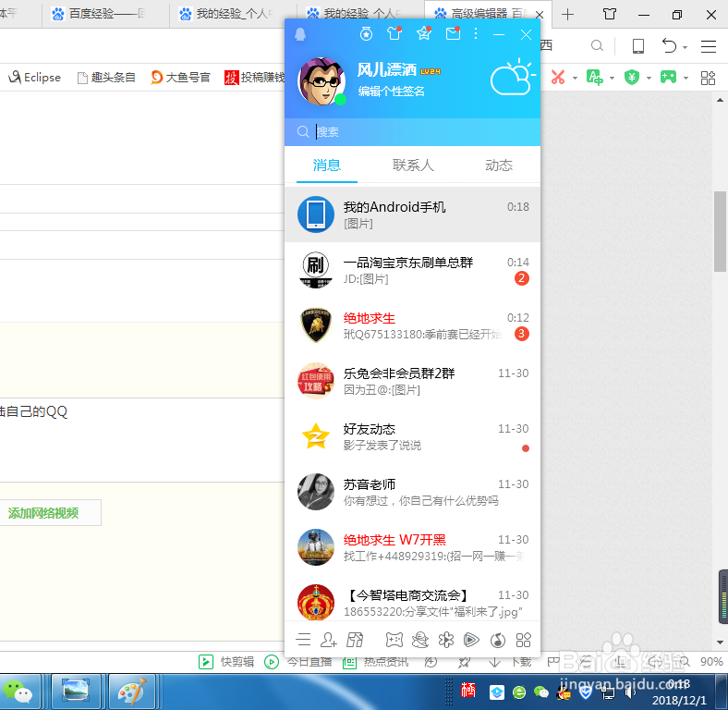This screenshot has height=710, width=728.
Task: Open the 我的Android手机 conversation
Action: [x=412, y=214]
